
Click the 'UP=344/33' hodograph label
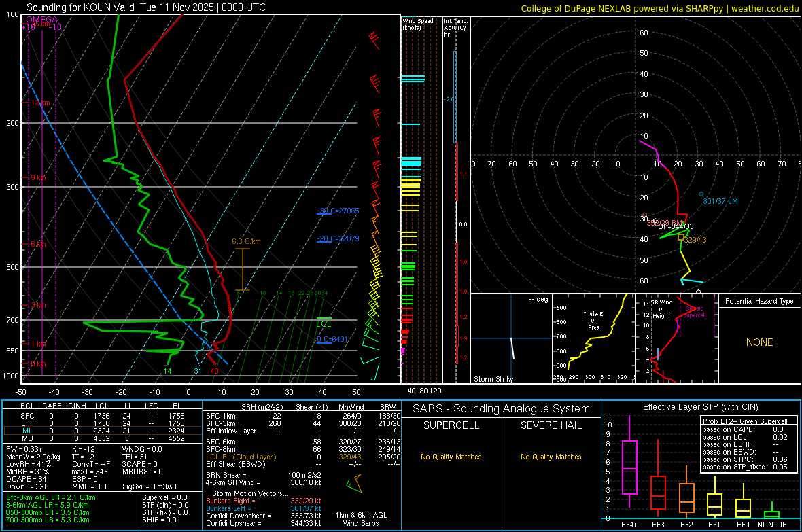[x=676, y=226]
